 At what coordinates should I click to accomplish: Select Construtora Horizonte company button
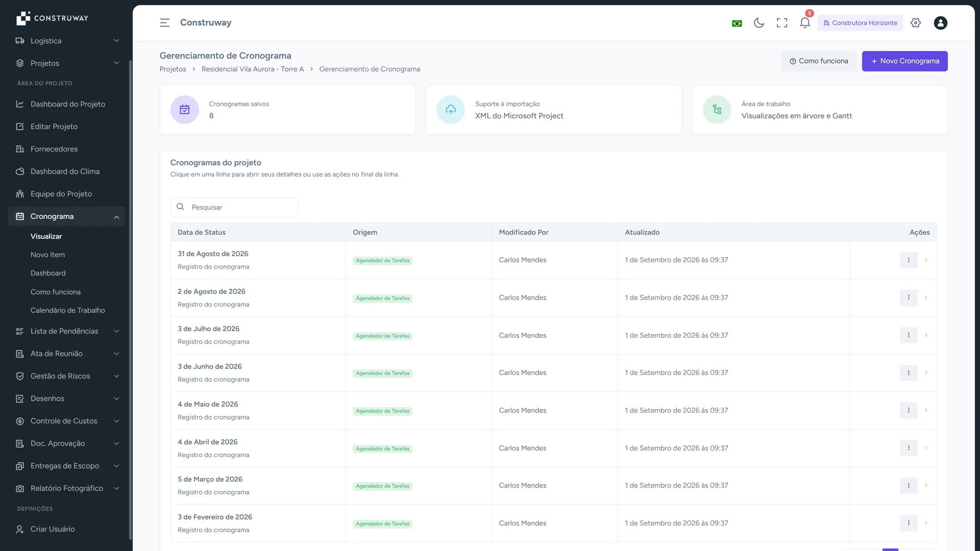(860, 23)
